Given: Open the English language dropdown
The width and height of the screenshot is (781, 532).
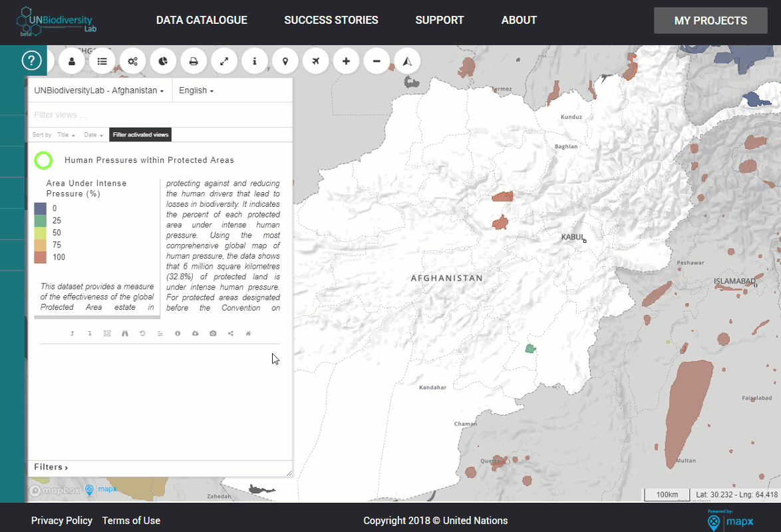Looking at the screenshot, I should point(196,90).
